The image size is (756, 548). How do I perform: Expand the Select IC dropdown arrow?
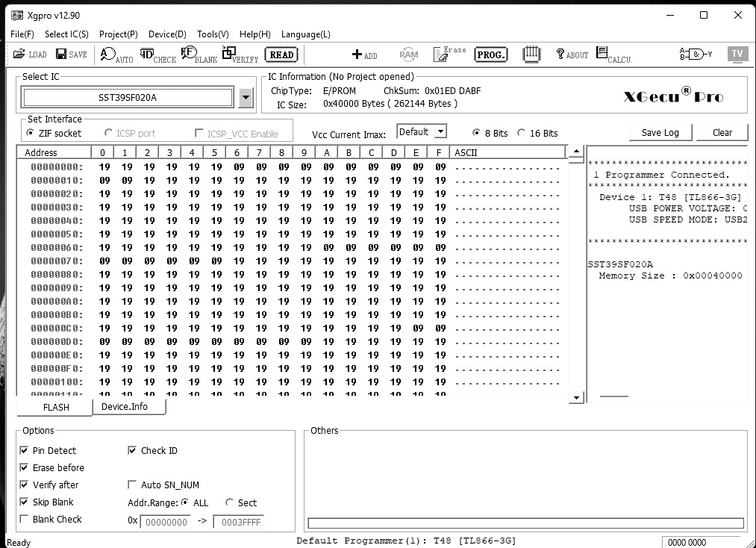(246, 98)
